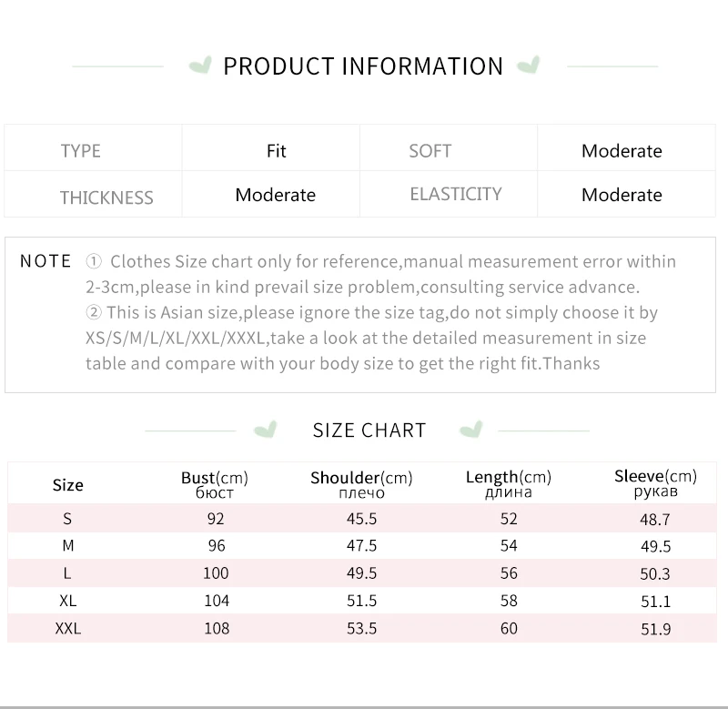This screenshot has height=709, width=728.
Task: Select the XXL size row label
Action: (68, 628)
